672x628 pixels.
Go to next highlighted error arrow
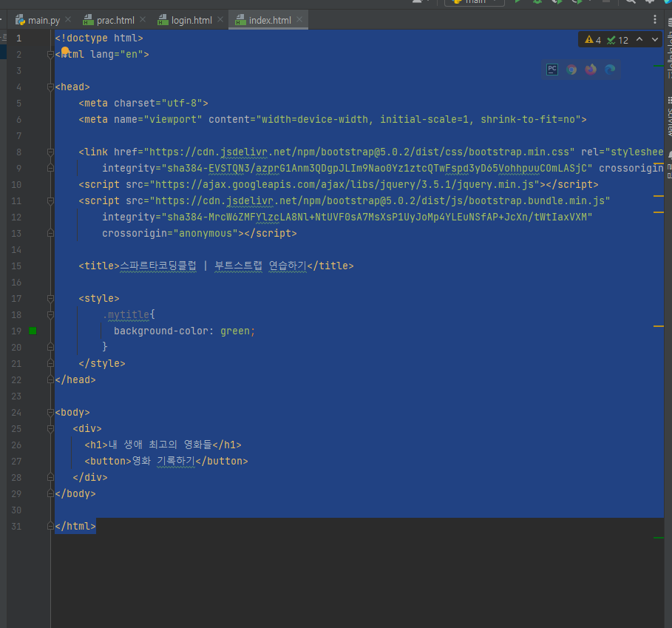[655, 39]
